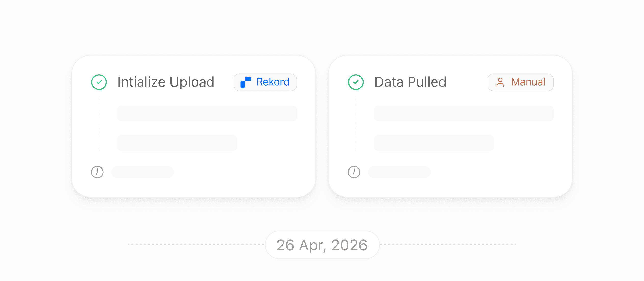The height and width of the screenshot is (281, 644).
Task: Select the Rekord source badge
Action: tap(265, 82)
